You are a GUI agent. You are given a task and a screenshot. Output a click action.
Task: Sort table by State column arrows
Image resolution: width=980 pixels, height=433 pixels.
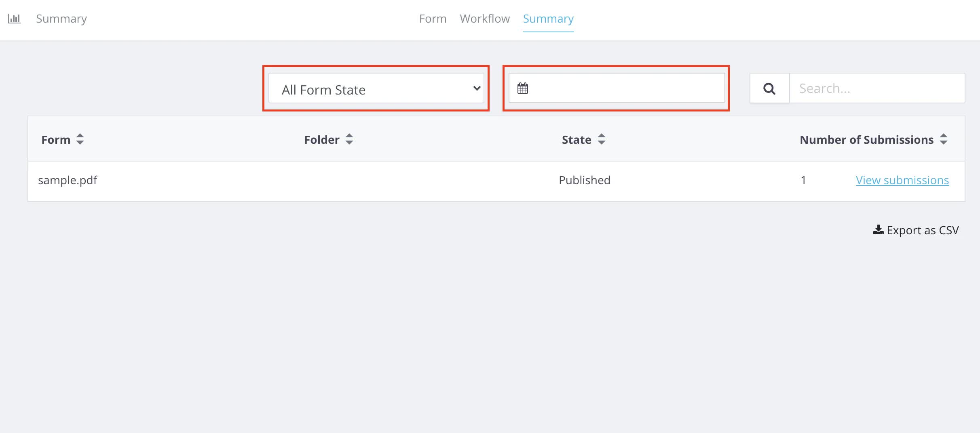click(x=602, y=139)
